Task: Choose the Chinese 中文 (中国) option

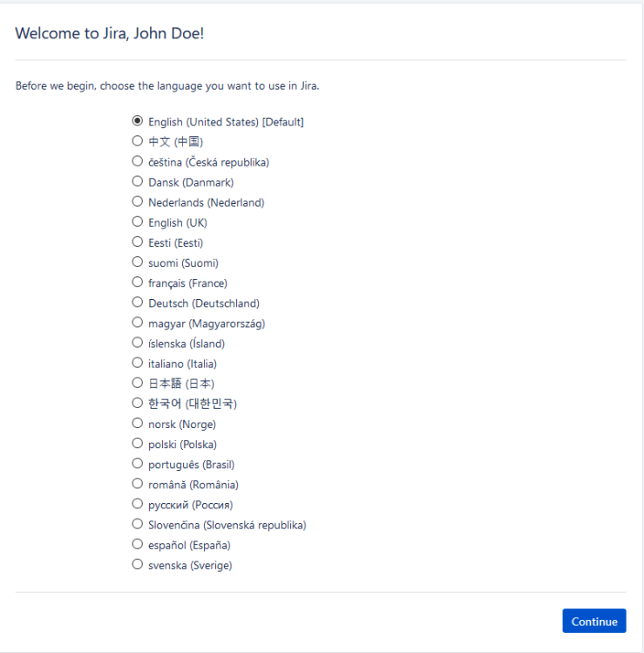Action: 137,141
